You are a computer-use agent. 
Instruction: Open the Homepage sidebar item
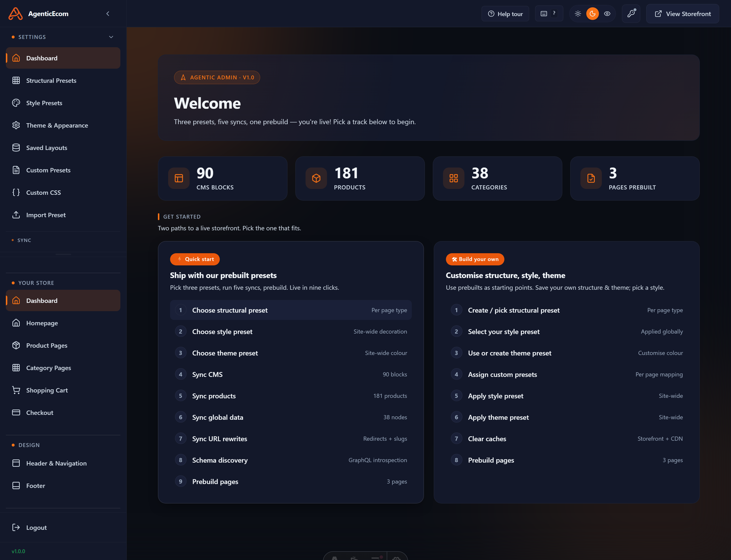[x=63, y=323]
